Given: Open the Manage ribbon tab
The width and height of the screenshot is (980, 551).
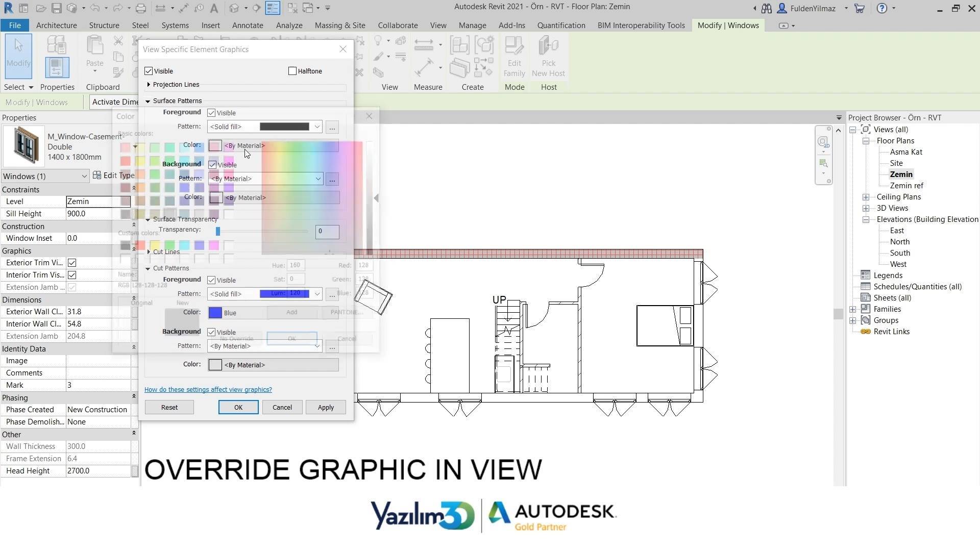Looking at the screenshot, I should click(472, 25).
